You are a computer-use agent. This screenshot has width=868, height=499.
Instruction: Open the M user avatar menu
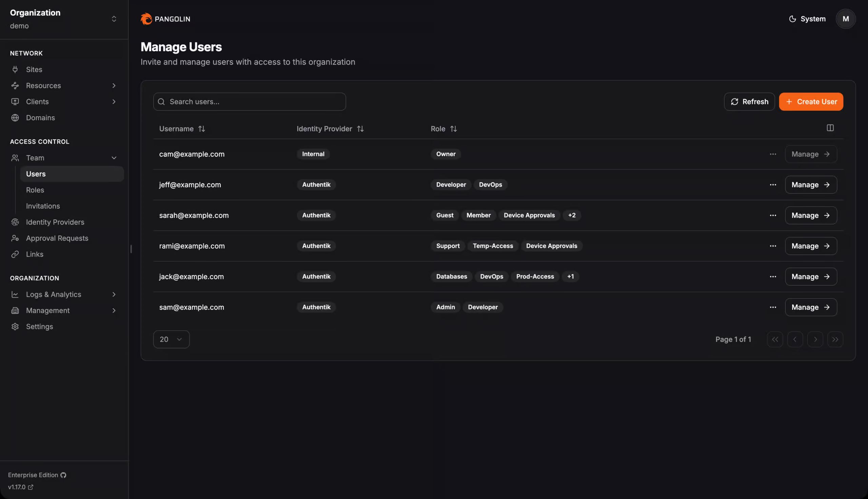(x=845, y=19)
